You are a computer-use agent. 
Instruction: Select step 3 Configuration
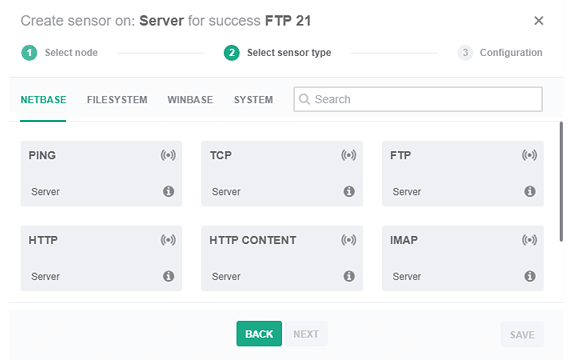coord(500,53)
